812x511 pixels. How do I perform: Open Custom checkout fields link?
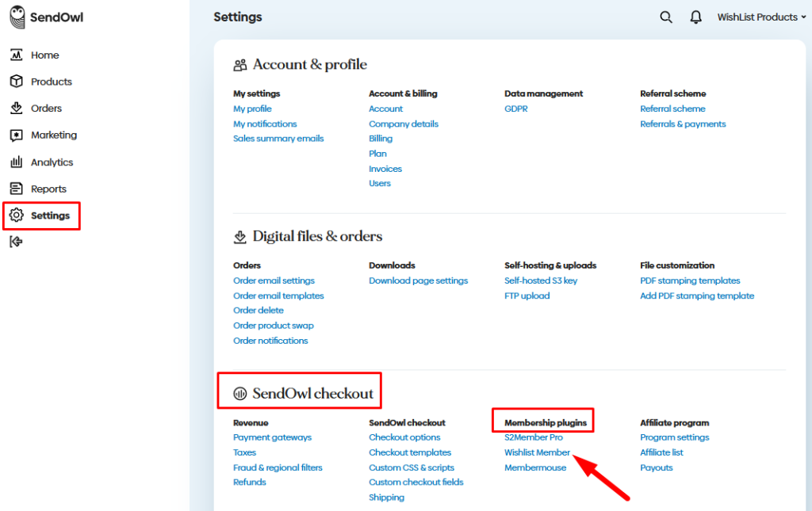[x=416, y=482]
